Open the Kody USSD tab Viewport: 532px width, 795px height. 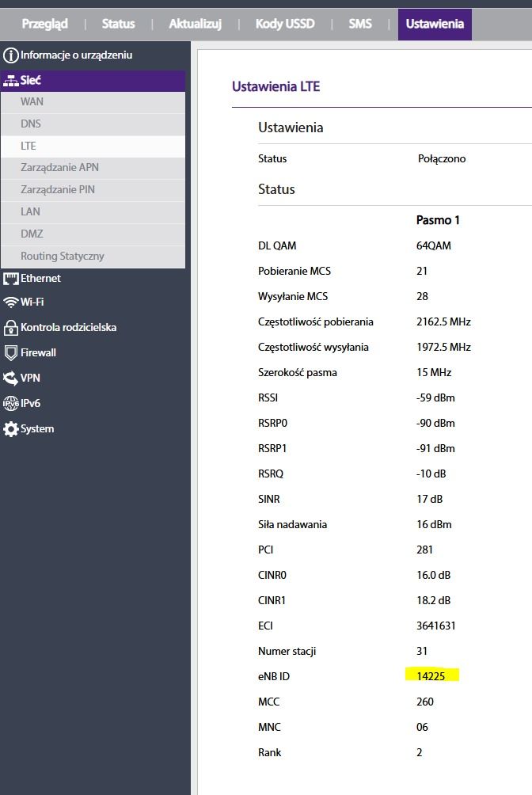point(285,24)
